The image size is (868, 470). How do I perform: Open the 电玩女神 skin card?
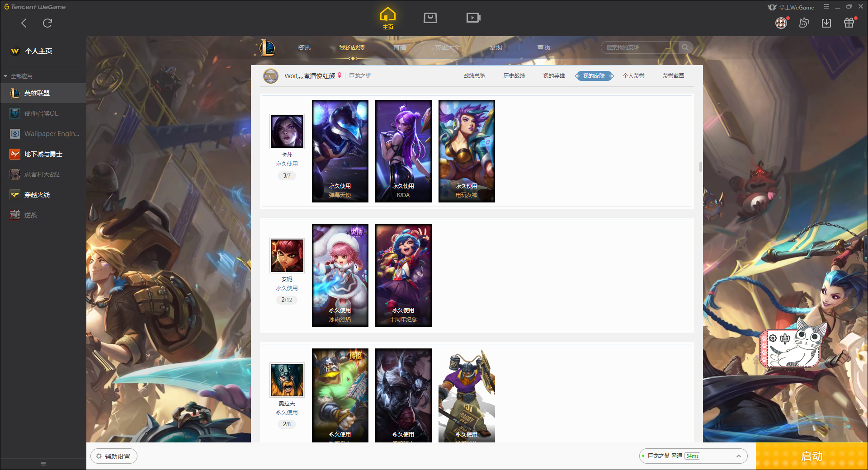click(x=467, y=151)
